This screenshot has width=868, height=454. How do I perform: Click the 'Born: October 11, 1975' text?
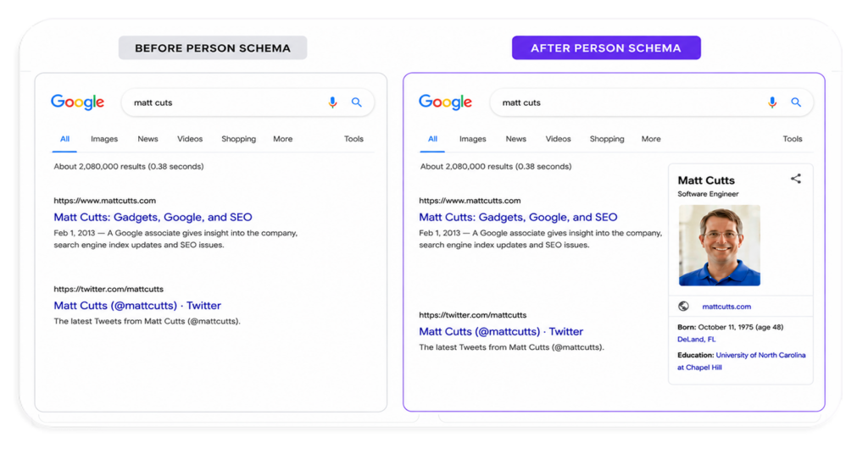pyautogui.click(x=730, y=327)
